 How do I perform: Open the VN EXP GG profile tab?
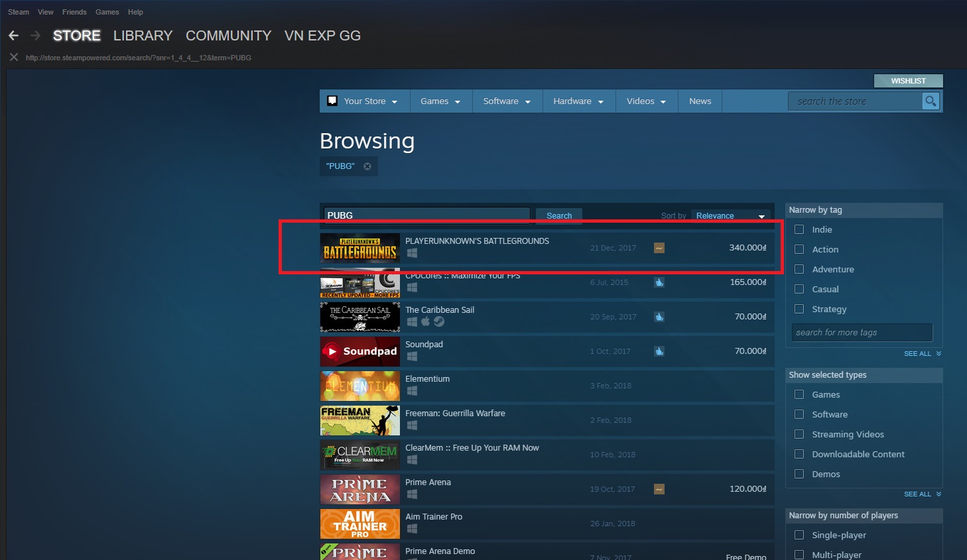[322, 36]
